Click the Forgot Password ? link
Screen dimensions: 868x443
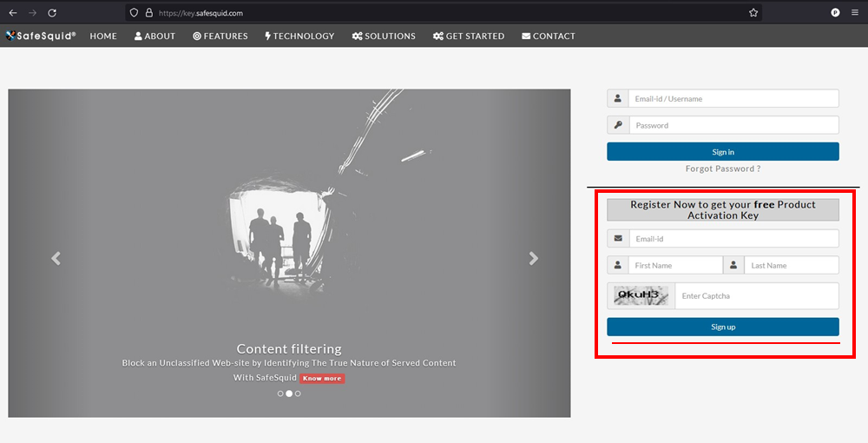point(723,169)
